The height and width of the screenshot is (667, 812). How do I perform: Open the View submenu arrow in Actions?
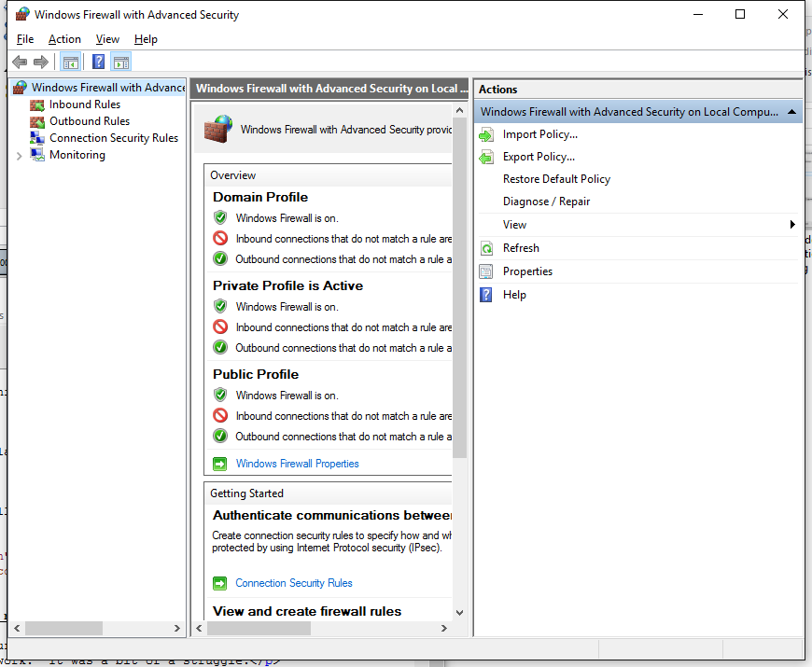(x=792, y=225)
